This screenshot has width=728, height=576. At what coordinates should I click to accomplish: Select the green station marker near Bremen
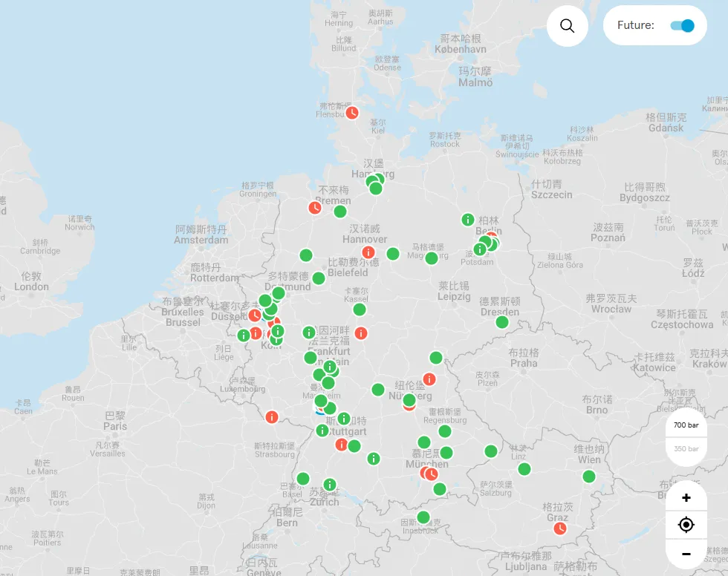coord(340,212)
